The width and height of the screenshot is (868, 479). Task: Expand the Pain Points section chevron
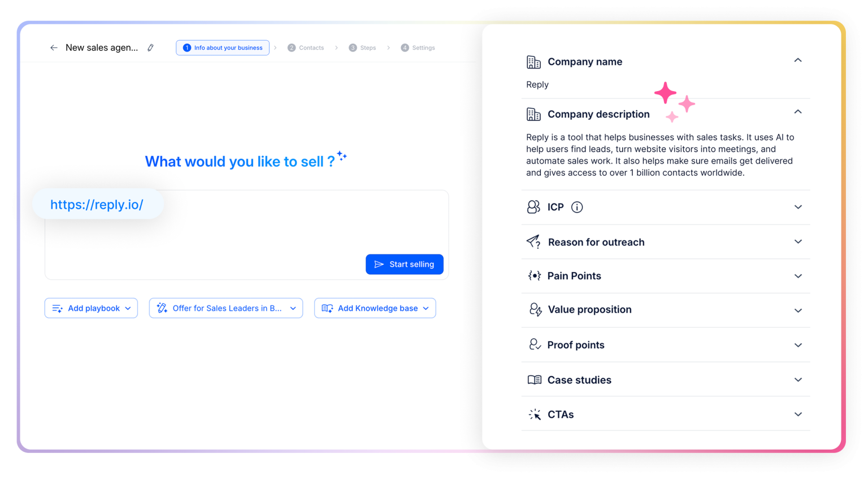point(798,277)
